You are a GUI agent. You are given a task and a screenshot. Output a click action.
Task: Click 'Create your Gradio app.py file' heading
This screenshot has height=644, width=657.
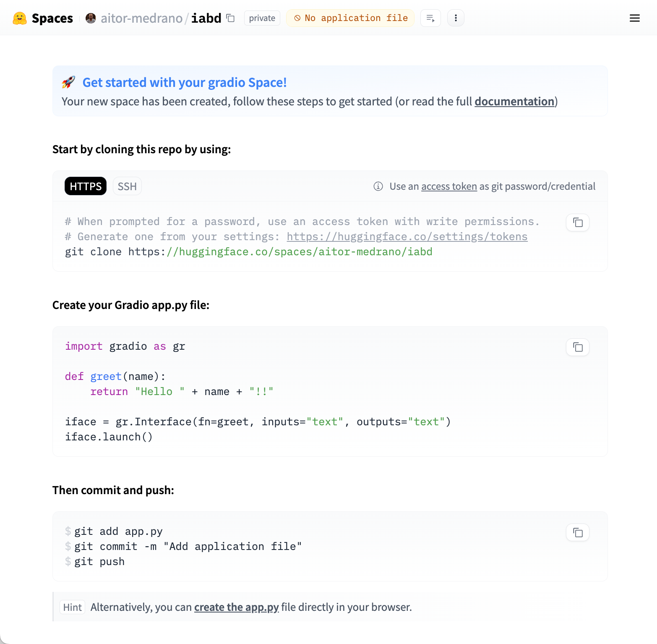(x=131, y=305)
